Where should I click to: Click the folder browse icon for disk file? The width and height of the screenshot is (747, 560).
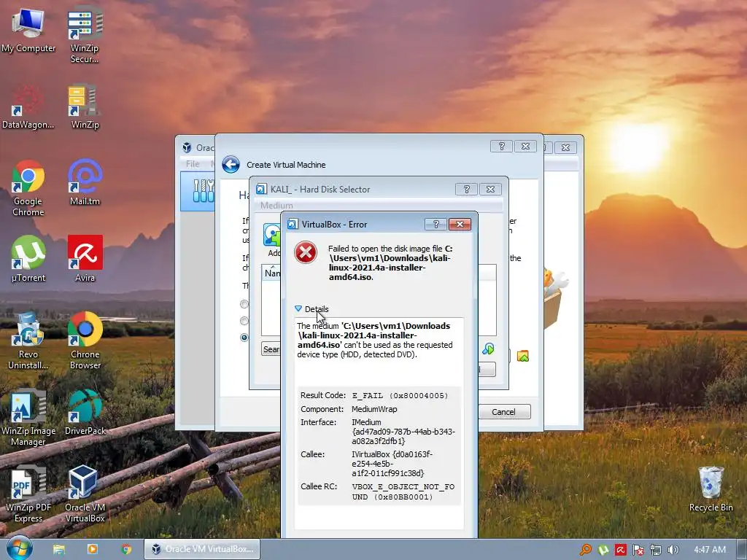[522, 356]
